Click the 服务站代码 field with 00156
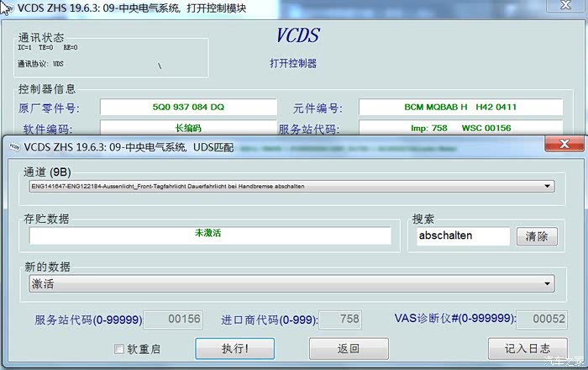This screenshot has height=370, width=588. click(x=175, y=320)
